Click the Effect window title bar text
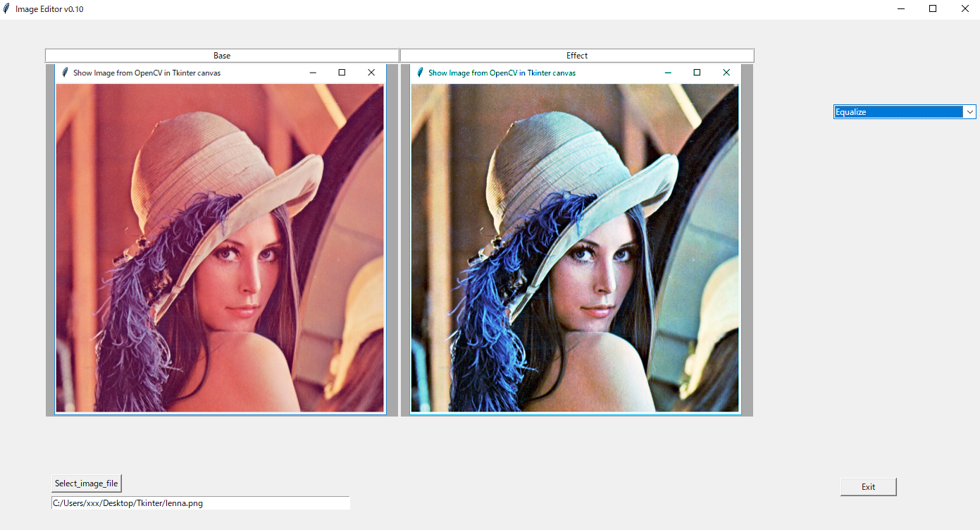The image size is (980, 530). click(502, 73)
